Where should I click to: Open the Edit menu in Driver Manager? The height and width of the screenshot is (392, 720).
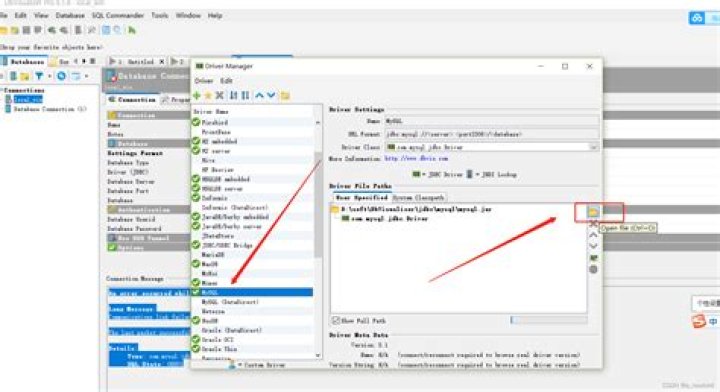pos(226,81)
